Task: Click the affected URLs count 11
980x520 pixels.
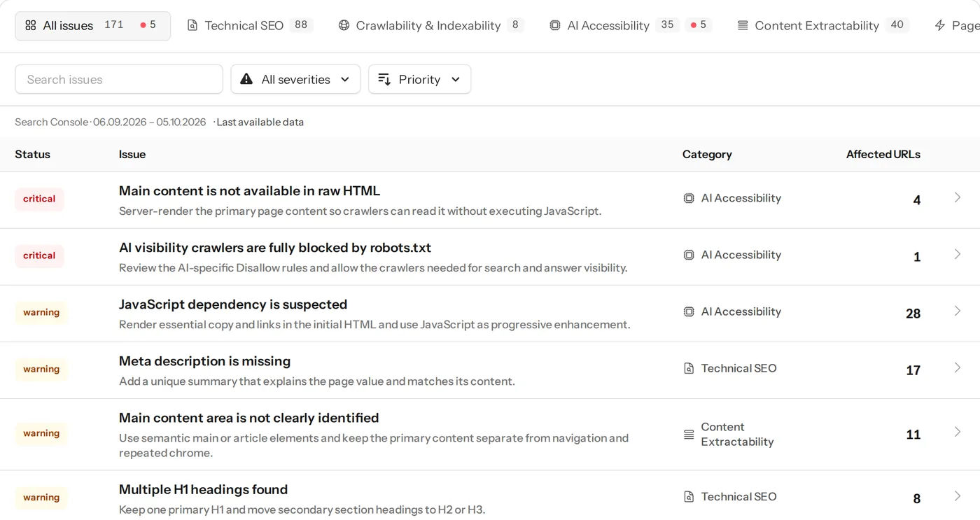Action: coord(913,435)
